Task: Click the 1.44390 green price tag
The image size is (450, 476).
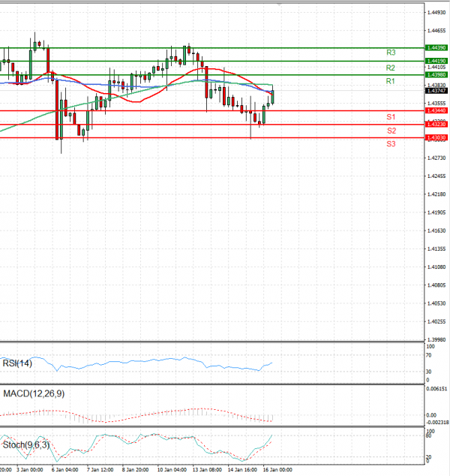Action: tap(436, 47)
